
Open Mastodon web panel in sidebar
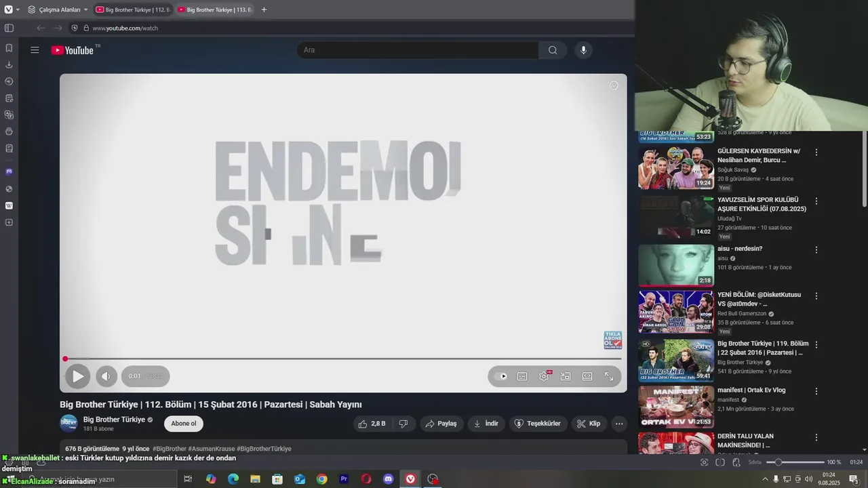pyautogui.click(x=9, y=171)
